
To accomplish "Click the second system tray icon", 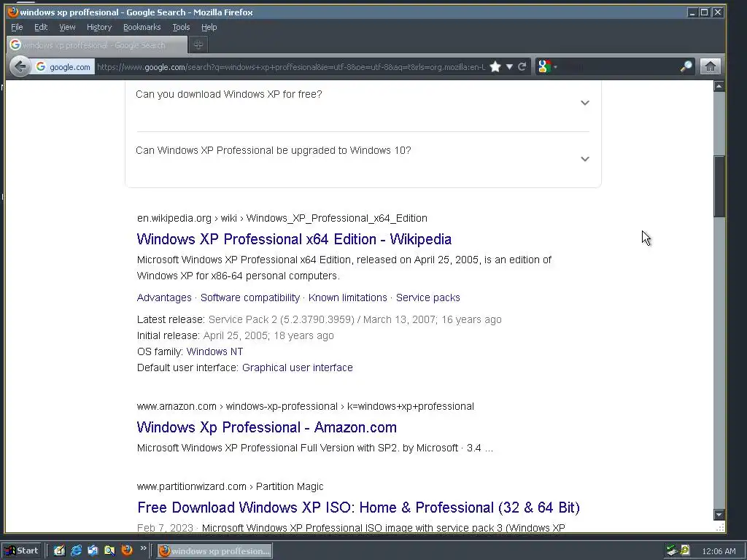I will 685,551.
